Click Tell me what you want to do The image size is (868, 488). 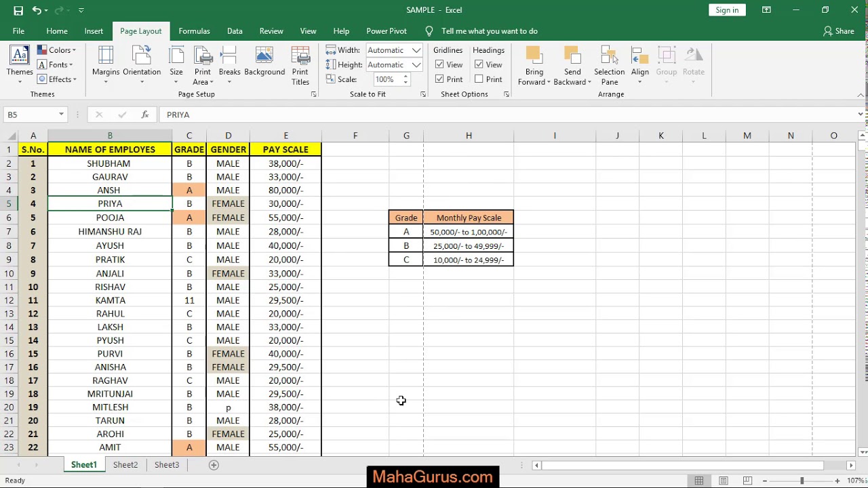(490, 31)
